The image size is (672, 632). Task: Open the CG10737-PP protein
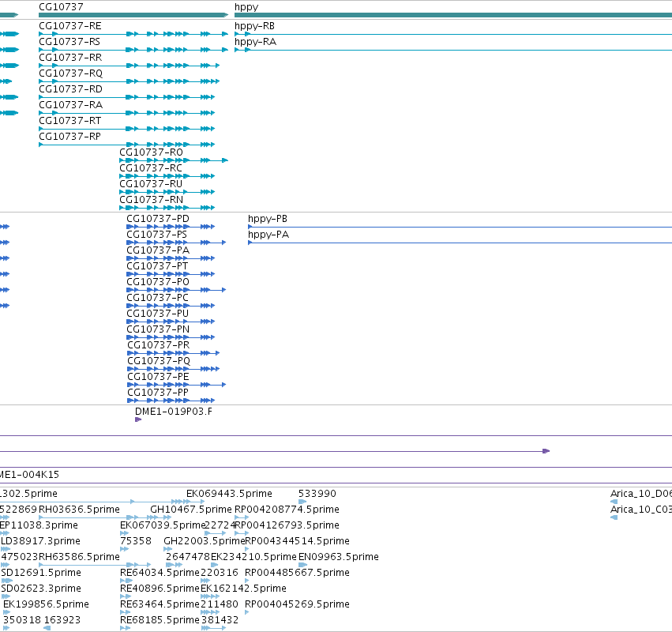click(158, 393)
